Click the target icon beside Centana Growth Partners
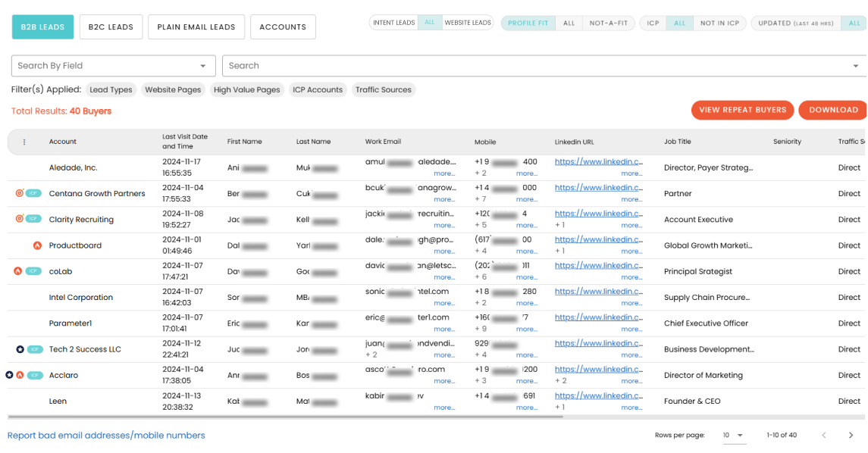This screenshot has height=453, width=868. tap(20, 193)
